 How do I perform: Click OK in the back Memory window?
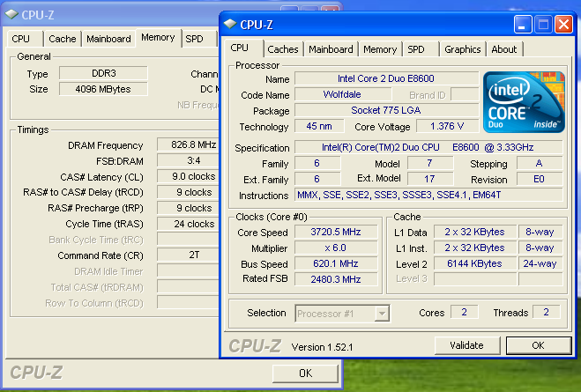pyautogui.click(x=305, y=374)
